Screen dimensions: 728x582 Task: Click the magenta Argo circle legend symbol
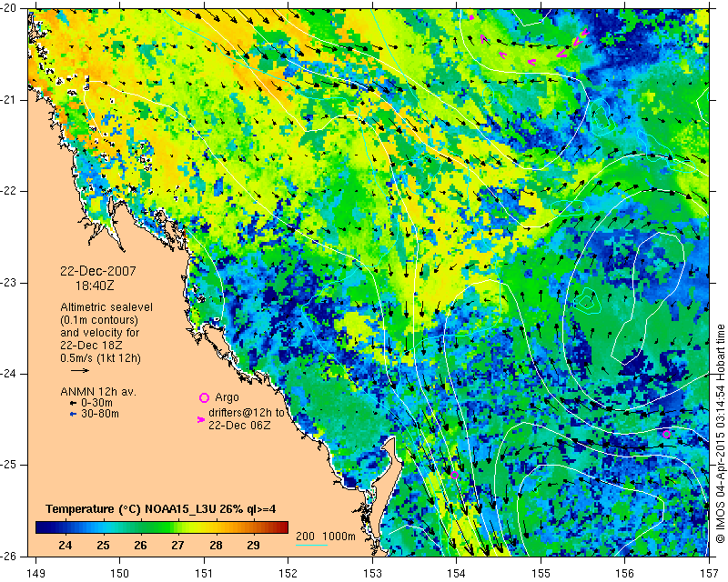[204, 397]
